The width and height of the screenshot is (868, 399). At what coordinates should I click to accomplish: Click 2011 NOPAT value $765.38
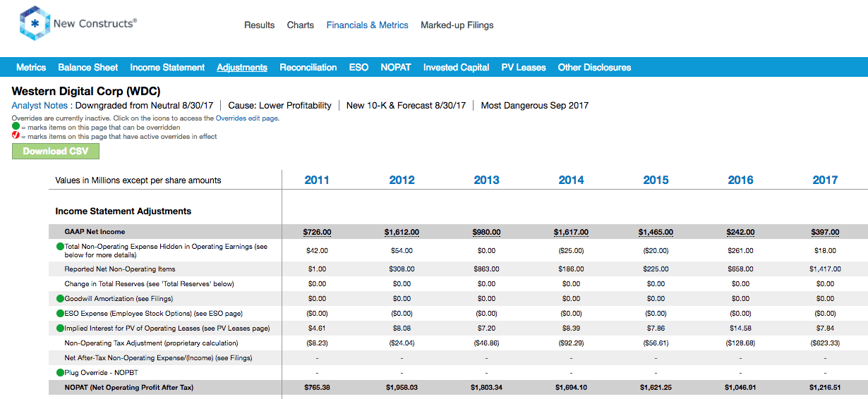(317, 388)
